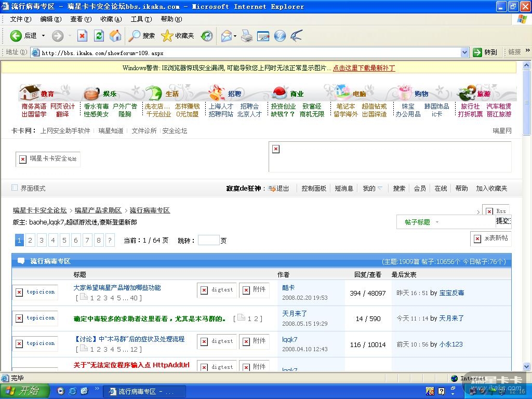Stop the page load with the red X

(x=82, y=36)
